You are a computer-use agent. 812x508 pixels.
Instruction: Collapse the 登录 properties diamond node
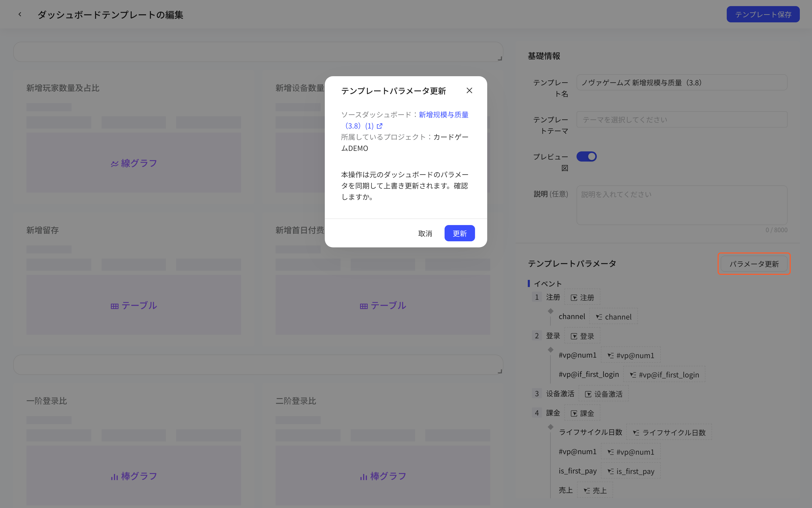click(551, 350)
